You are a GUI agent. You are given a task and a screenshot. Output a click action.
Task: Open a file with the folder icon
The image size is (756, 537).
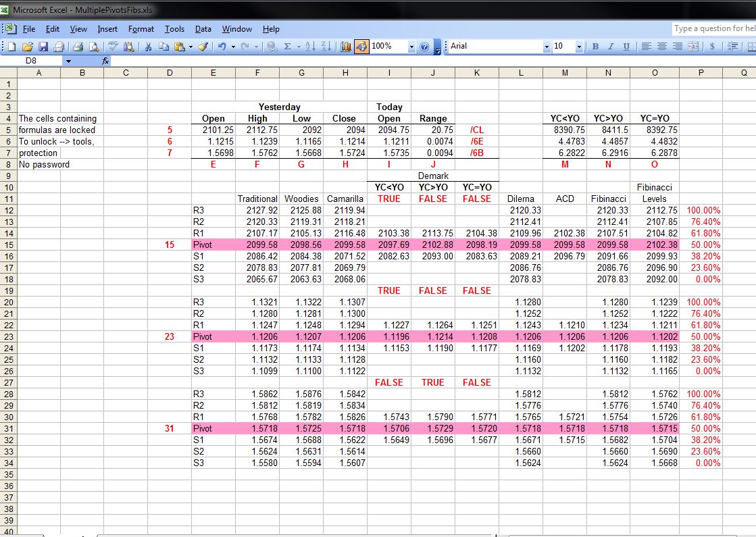point(28,47)
